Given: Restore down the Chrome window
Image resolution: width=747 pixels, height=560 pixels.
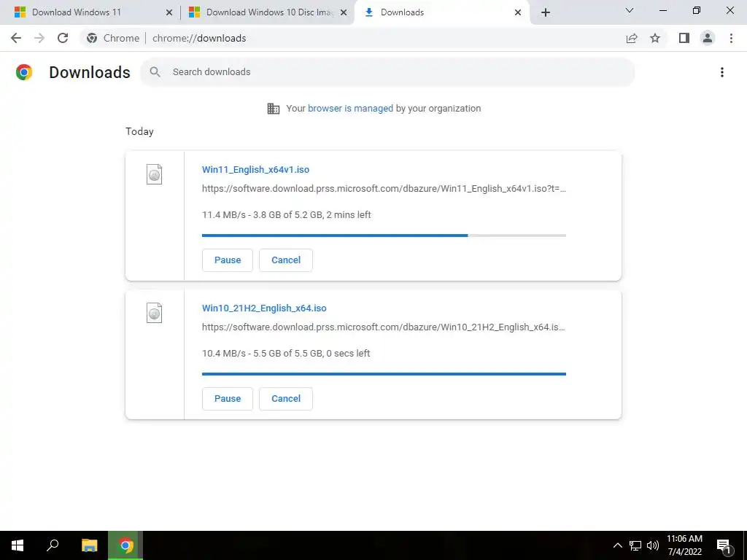Looking at the screenshot, I should (x=697, y=10).
